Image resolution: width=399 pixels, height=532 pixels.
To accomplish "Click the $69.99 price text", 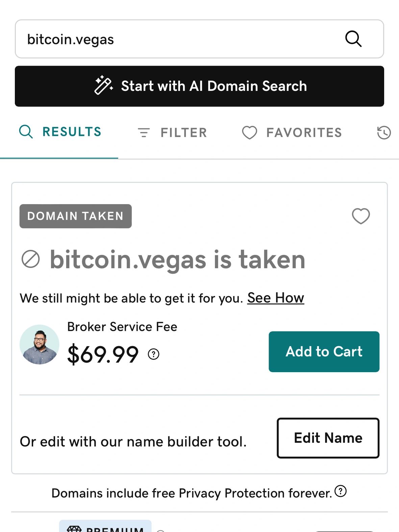I will click(x=103, y=355).
